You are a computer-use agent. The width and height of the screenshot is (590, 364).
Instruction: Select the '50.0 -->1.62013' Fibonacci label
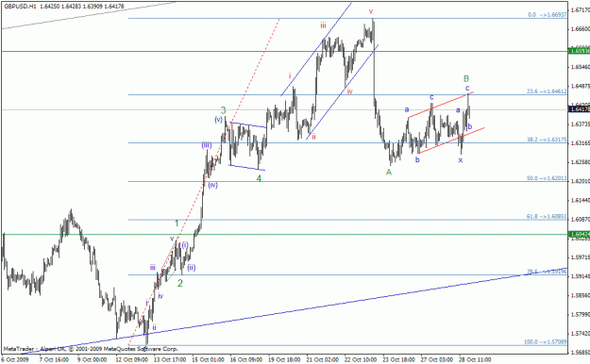pos(547,178)
